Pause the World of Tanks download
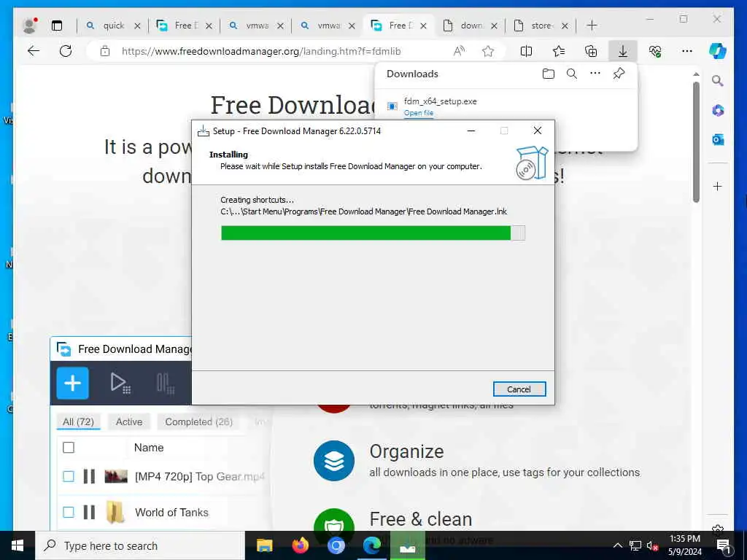Screen dimensions: 747x560 (89, 512)
